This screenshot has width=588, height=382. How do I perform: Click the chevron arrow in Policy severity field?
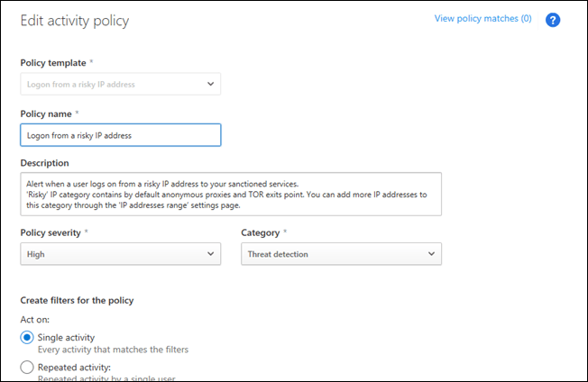click(x=210, y=254)
